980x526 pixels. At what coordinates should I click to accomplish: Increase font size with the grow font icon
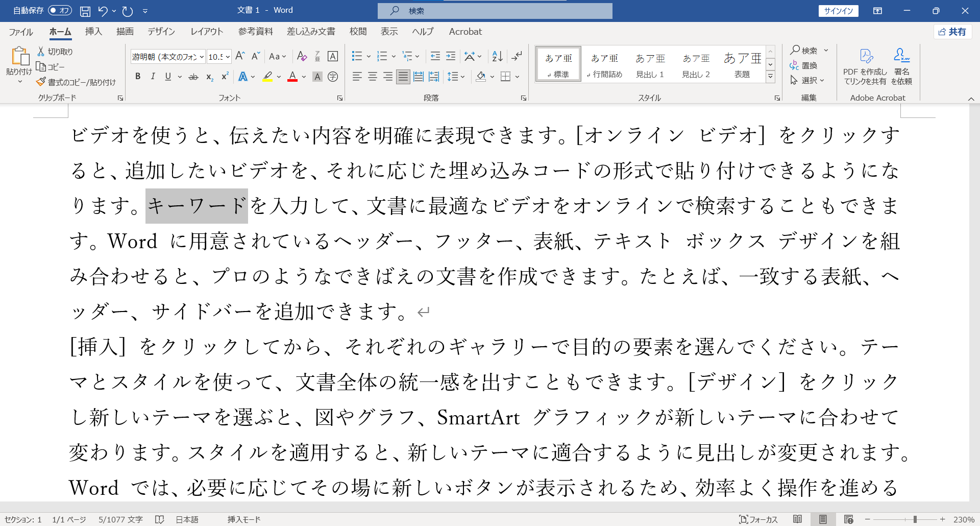pos(240,56)
